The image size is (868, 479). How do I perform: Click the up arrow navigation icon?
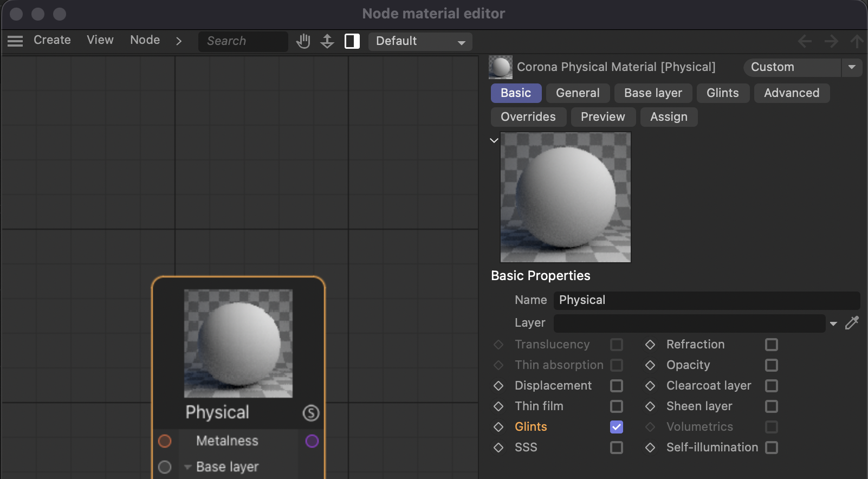point(857,41)
